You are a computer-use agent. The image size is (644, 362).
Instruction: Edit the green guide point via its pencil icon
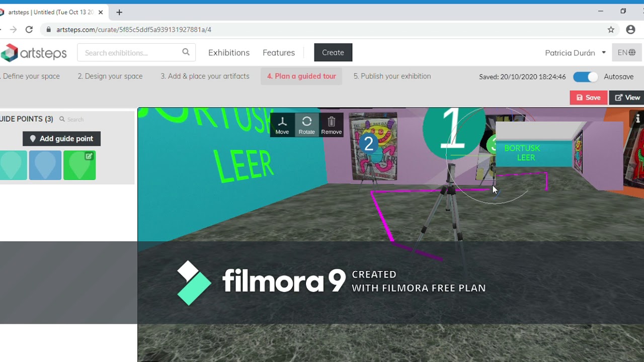coord(89,156)
